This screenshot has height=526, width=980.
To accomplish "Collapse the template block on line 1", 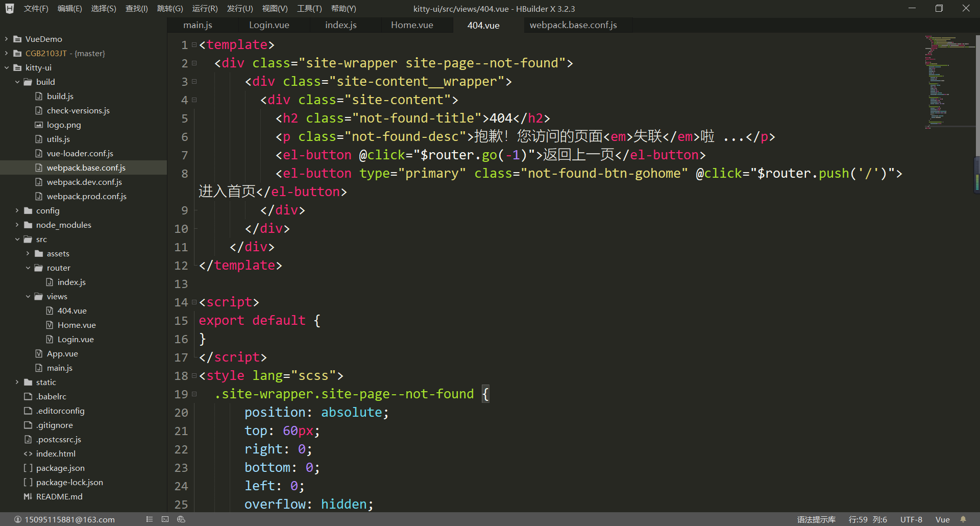I will (x=193, y=44).
